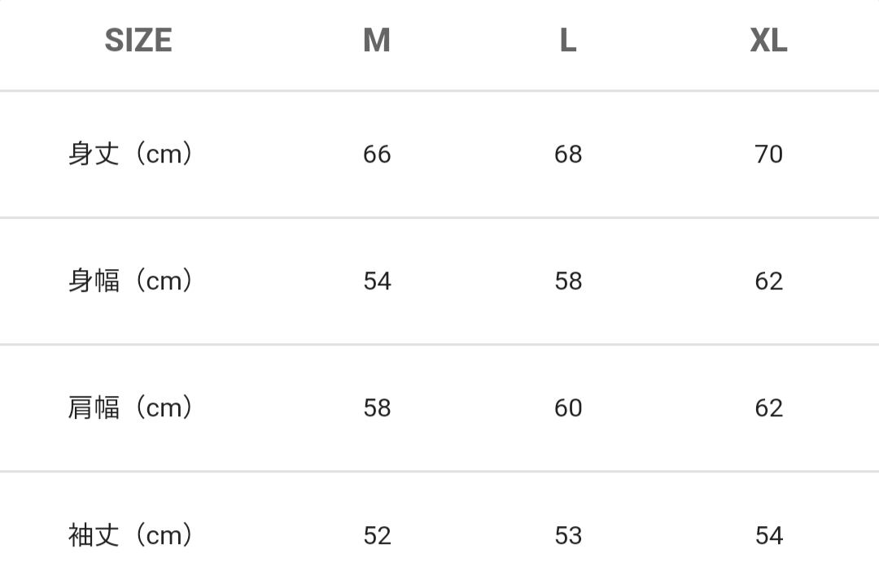Click the 身丈（cm） row label

(132, 154)
